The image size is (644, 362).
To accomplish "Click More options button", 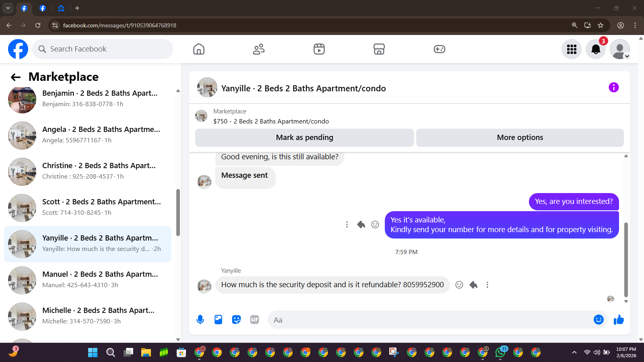I will click(520, 138).
